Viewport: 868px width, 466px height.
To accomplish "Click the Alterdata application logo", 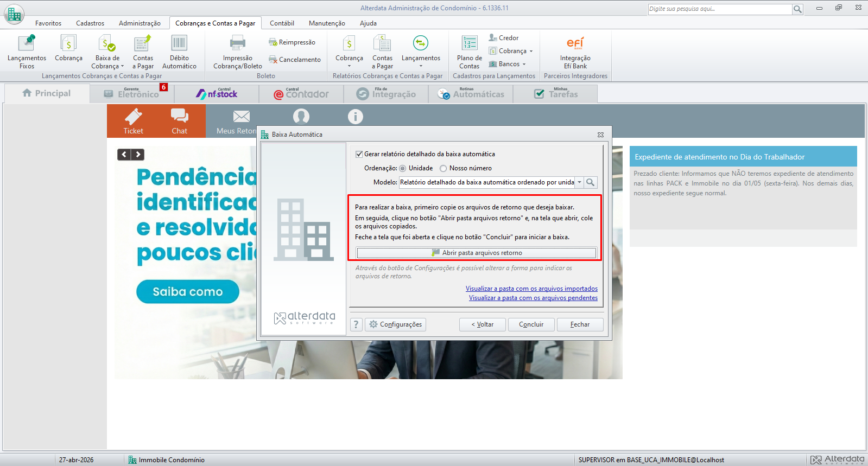I will click(x=14, y=14).
